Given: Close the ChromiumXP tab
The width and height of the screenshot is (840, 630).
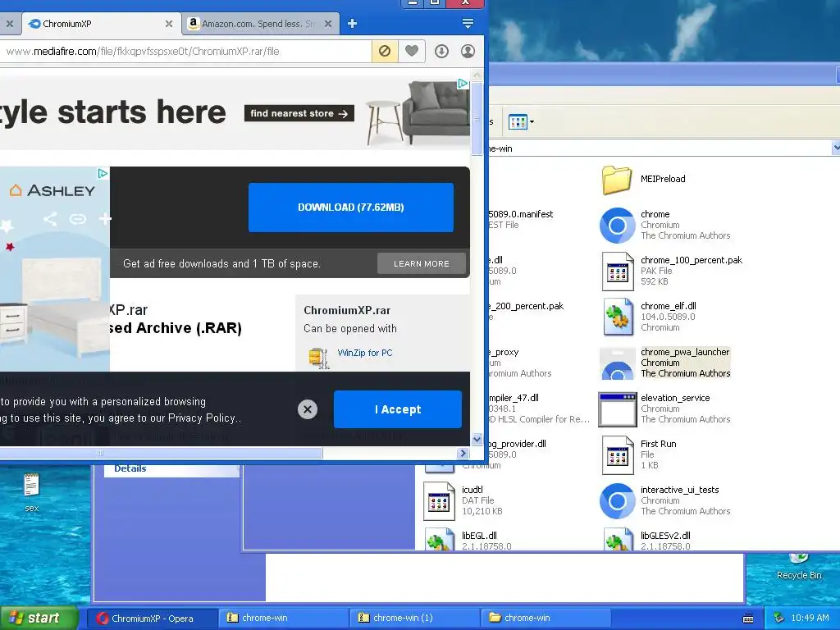Looking at the screenshot, I should [x=169, y=24].
